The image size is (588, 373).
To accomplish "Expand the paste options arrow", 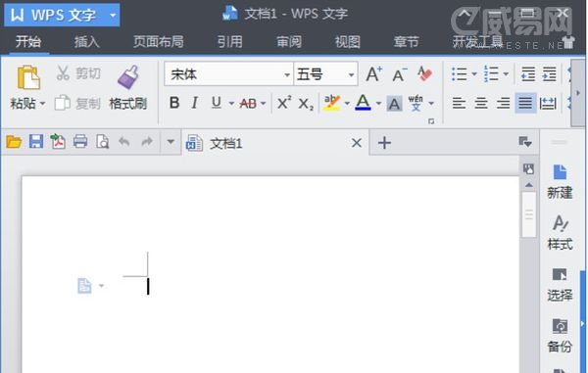I will (x=42, y=104).
